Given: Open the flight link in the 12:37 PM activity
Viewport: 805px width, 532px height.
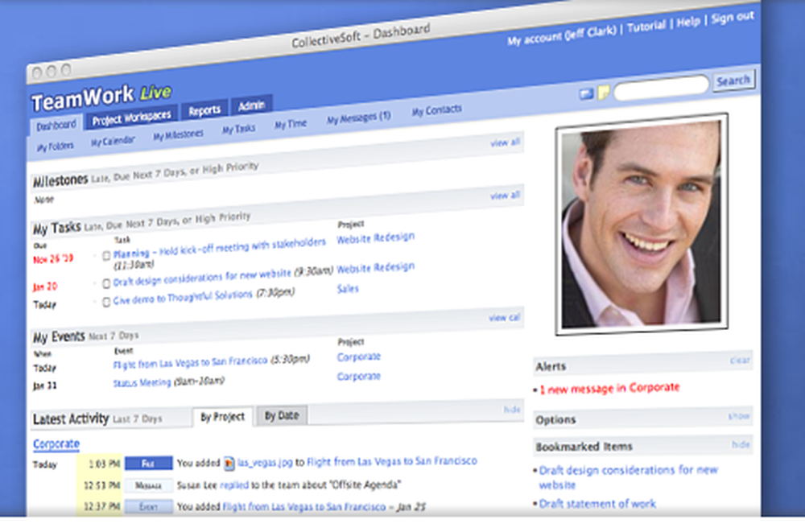Looking at the screenshot, I should (x=304, y=507).
